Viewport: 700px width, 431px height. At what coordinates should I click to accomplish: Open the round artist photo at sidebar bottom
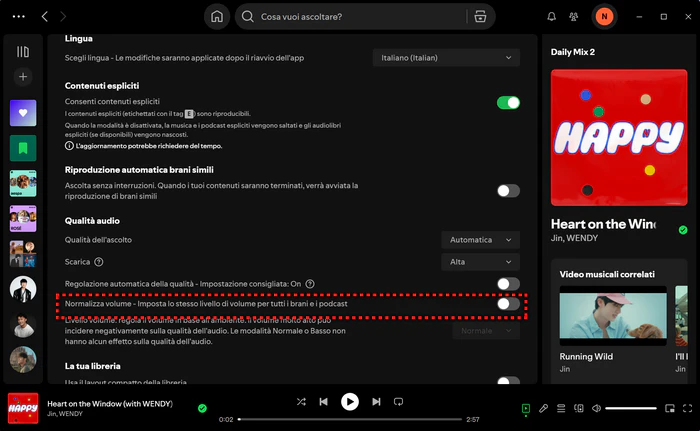click(23, 360)
